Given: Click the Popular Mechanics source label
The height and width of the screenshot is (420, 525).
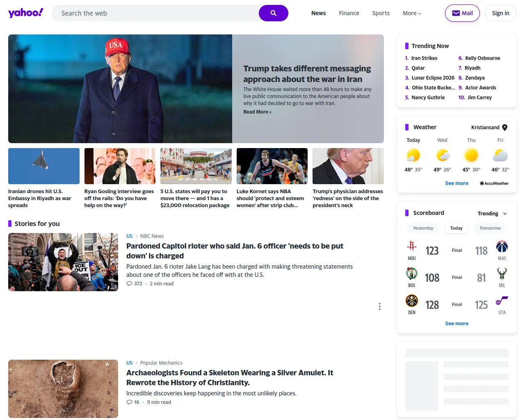Looking at the screenshot, I should pos(161,363).
